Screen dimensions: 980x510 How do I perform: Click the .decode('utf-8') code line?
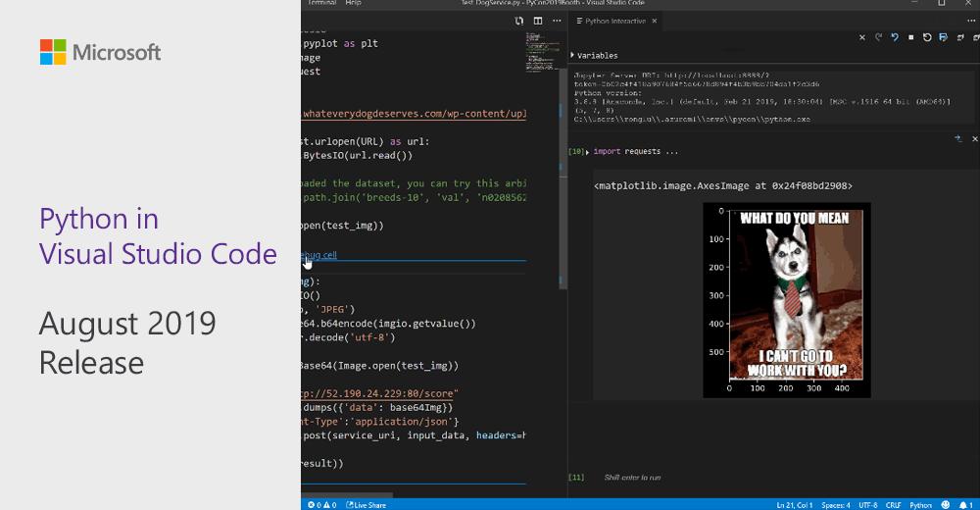[x=348, y=337]
